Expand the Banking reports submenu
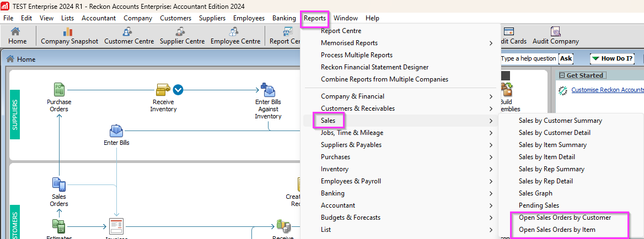644x239 pixels. tap(491, 193)
